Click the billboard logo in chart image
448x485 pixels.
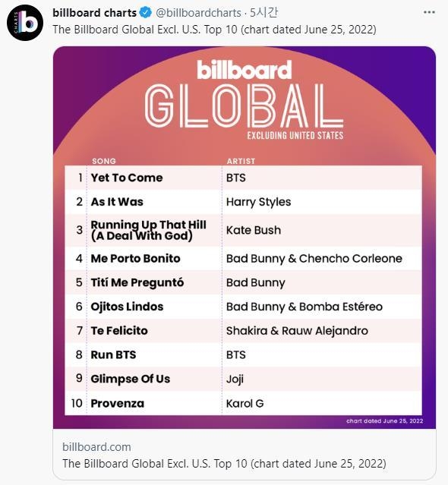[x=244, y=69]
